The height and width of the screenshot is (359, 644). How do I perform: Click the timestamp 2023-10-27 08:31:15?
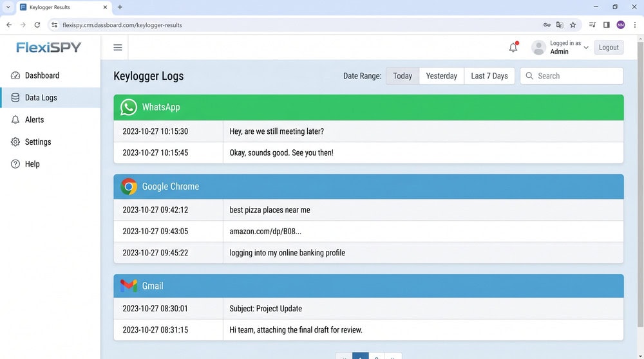pos(155,330)
